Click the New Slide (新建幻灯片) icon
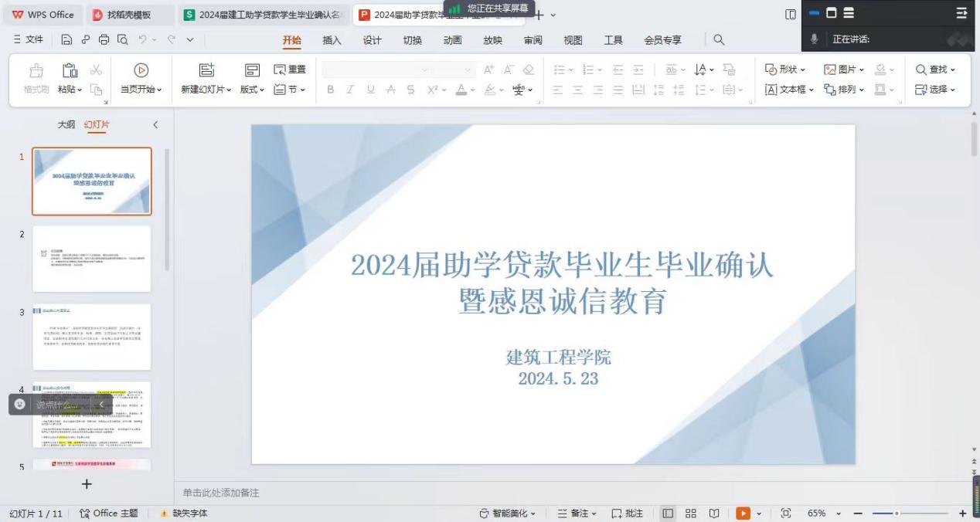This screenshot has width=980, height=522. click(206, 70)
